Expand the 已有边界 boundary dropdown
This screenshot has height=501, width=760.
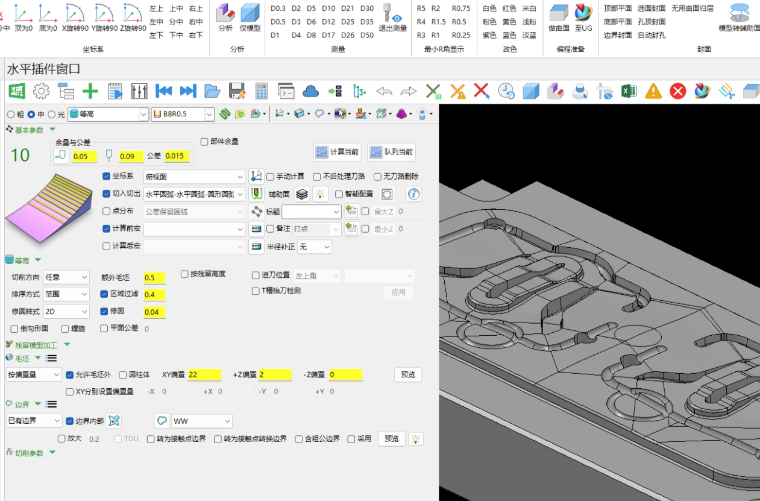34,421
